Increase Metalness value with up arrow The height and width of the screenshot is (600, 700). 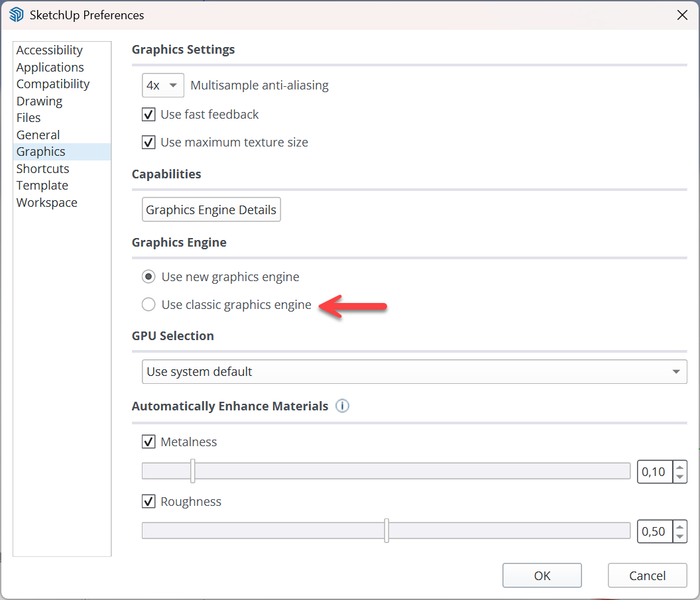pyautogui.click(x=679, y=467)
